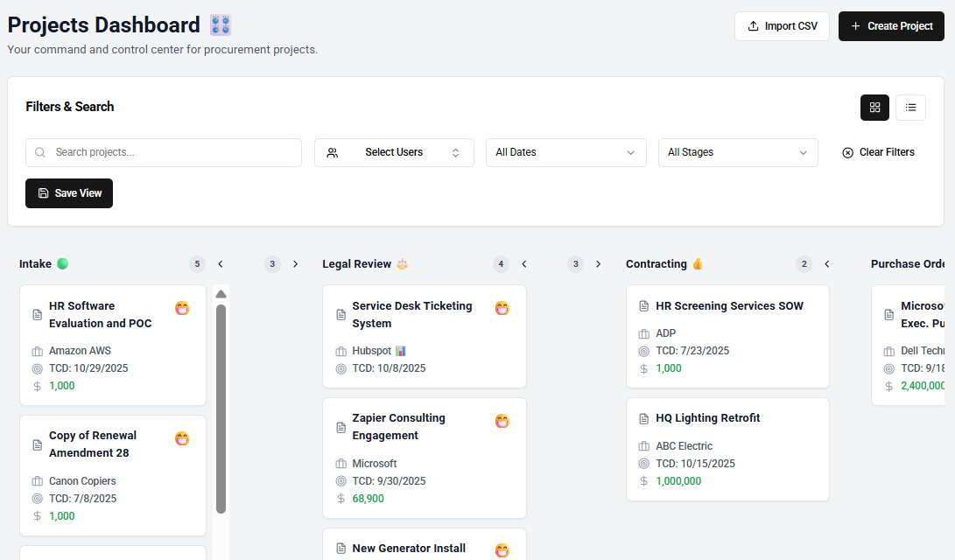
Task: Click the emoji on Service Desk Ticketing card
Action: click(x=502, y=308)
